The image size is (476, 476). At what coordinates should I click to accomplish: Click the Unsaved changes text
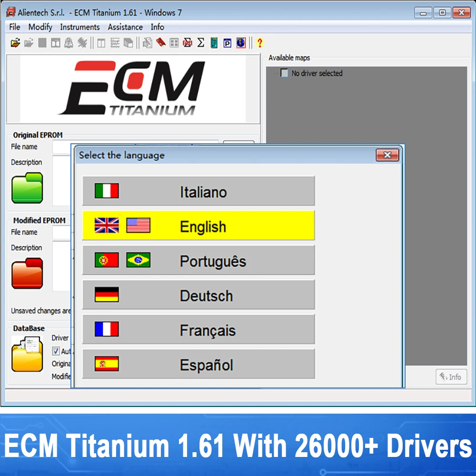[x=40, y=310]
